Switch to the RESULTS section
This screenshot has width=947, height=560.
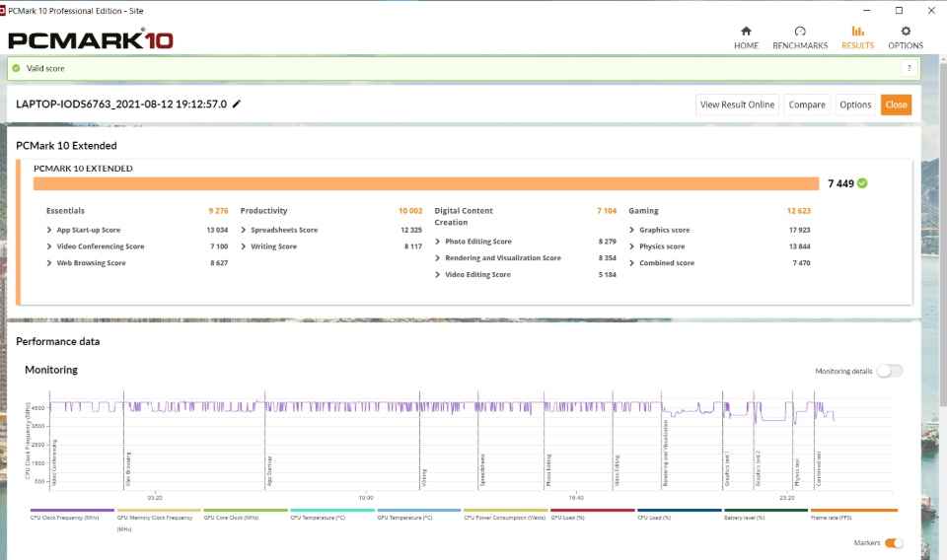(857, 37)
